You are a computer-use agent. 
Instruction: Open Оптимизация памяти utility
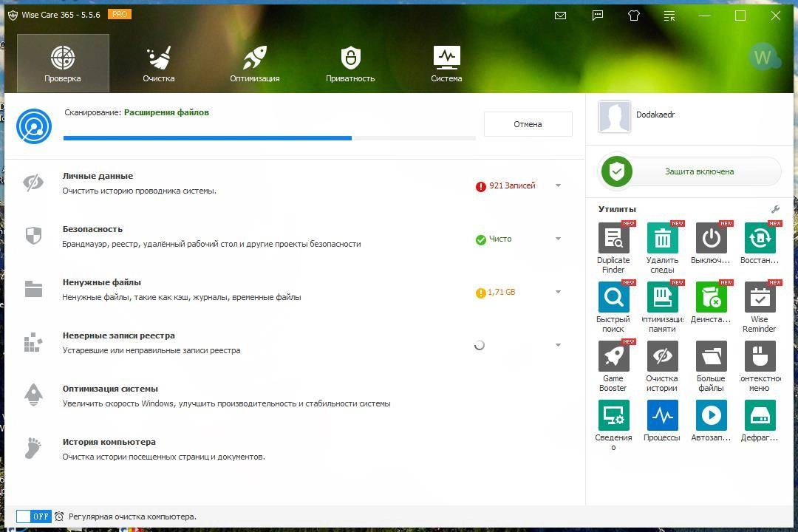(662, 297)
